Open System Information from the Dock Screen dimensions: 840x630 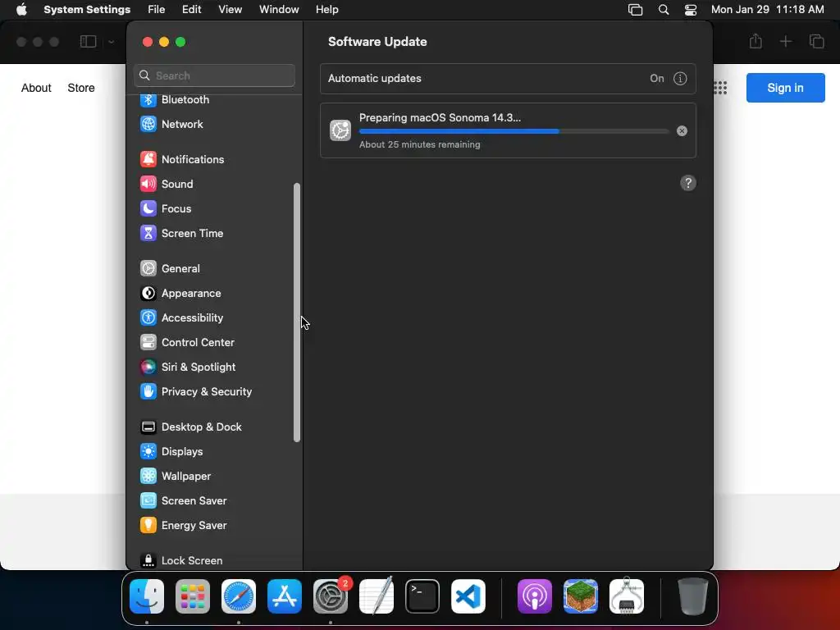click(x=627, y=596)
